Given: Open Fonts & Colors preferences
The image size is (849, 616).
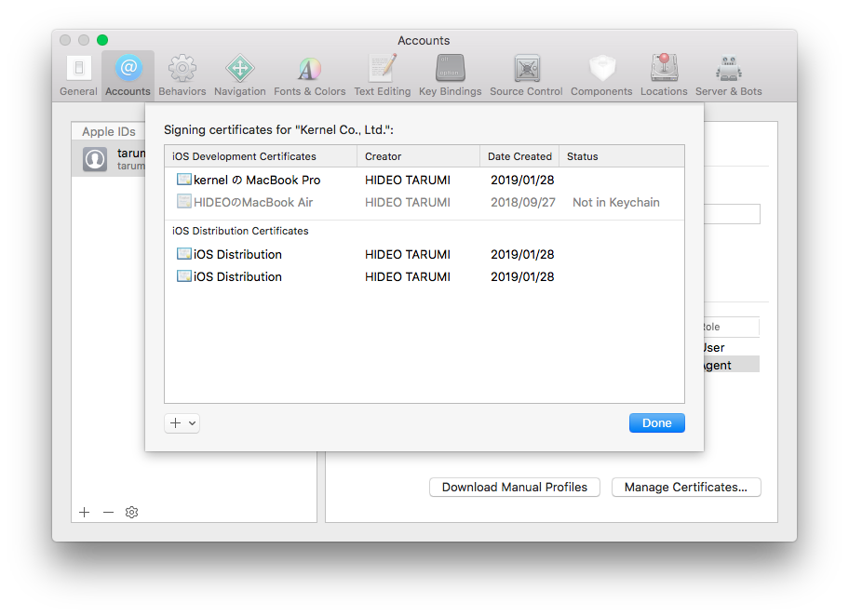Looking at the screenshot, I should tap(309, 75).
